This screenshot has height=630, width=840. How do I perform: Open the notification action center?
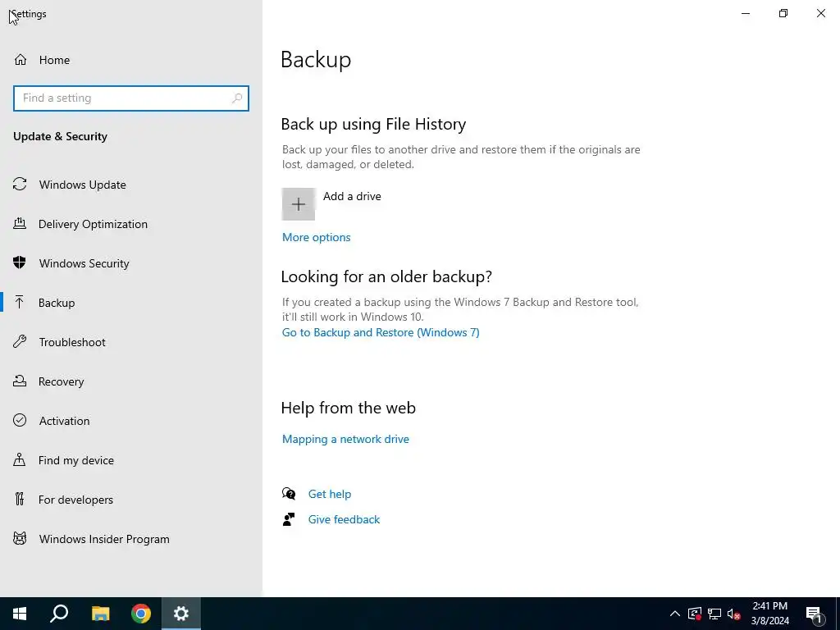pyautogui.click(x=815, y=614)
